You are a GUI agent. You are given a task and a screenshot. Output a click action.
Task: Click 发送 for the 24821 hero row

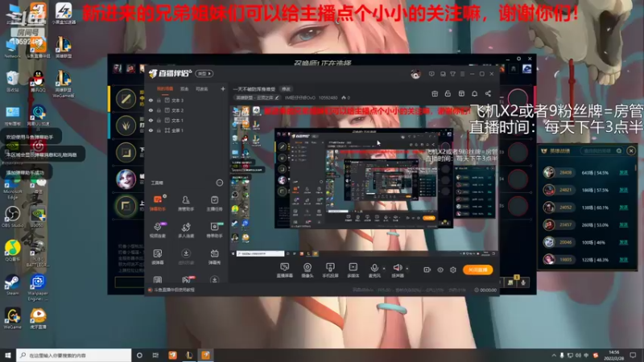coord(623,190)
